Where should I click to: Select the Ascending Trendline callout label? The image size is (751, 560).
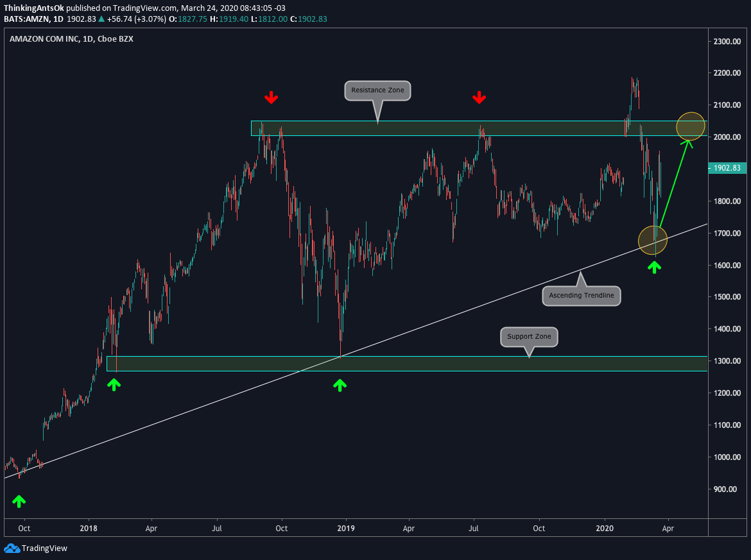tap(582, 295)
